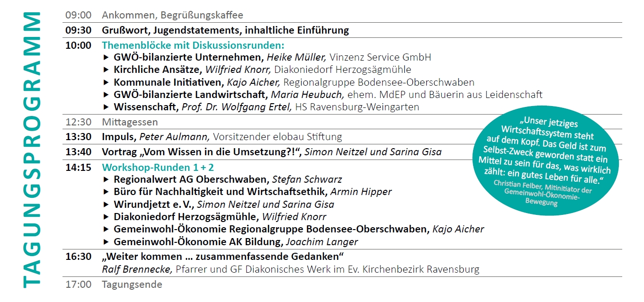Expand the GWÖ-bilanzierte Landwirtschaft entry arrow
Screen dimensions: 644x302
tap(106, 95)
